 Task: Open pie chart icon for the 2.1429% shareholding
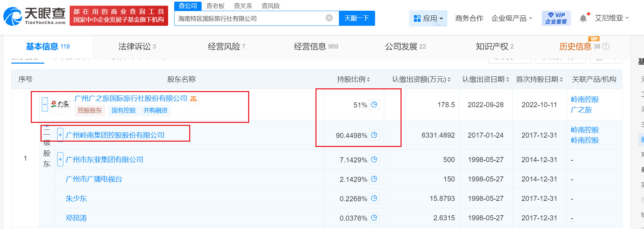pyautogui.click(x=374, y=179)
